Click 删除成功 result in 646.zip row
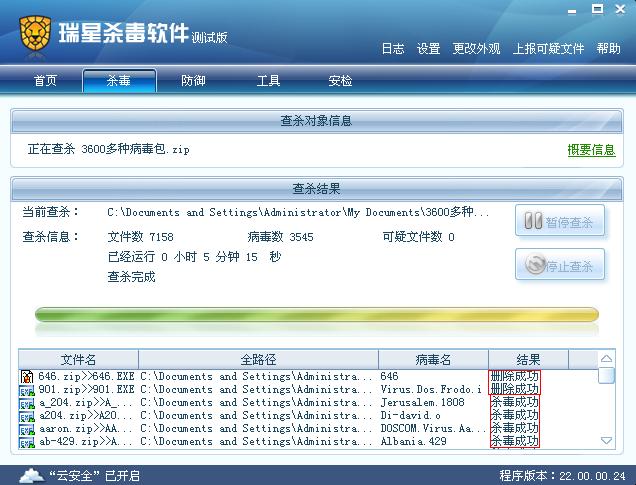 point(515,376)
